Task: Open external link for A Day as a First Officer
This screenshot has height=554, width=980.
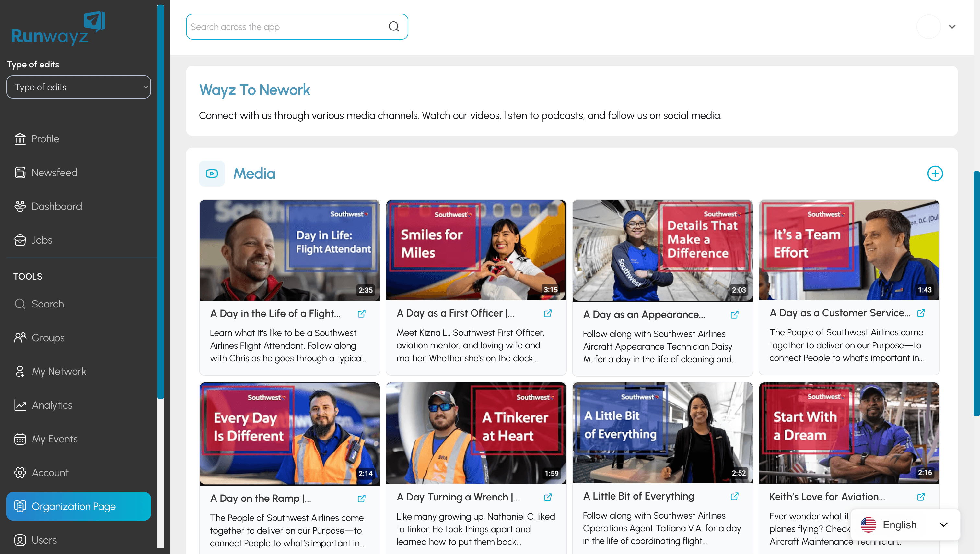Action: [x=548, y=313]
